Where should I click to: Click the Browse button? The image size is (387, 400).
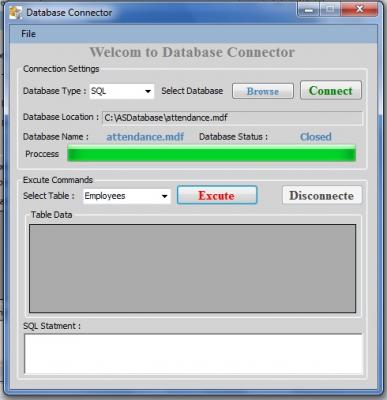[263, 91]
